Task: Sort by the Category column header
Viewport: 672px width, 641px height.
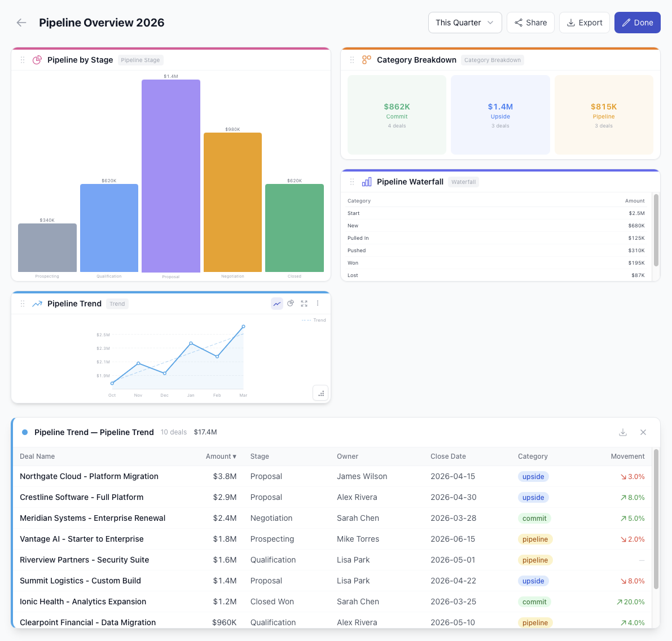Action: 533,456
